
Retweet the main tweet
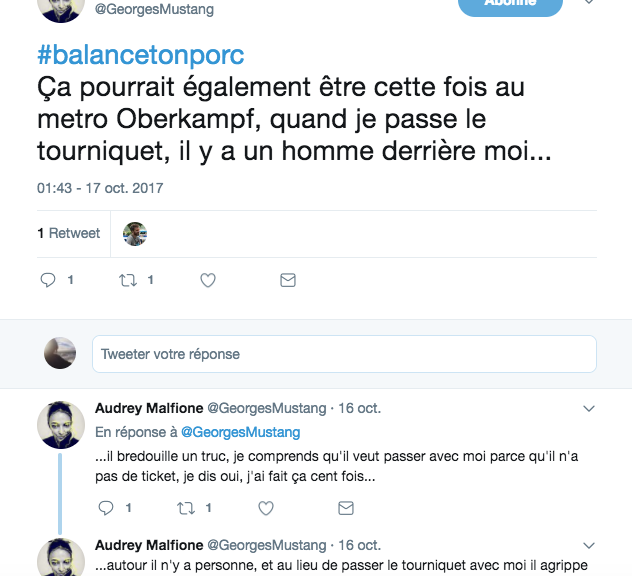(x=128, y=281)
